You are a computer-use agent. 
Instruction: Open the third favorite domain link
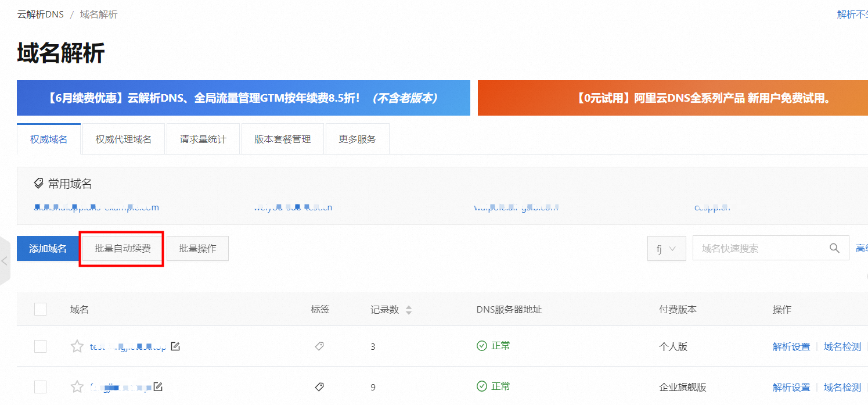click(516, 207)
